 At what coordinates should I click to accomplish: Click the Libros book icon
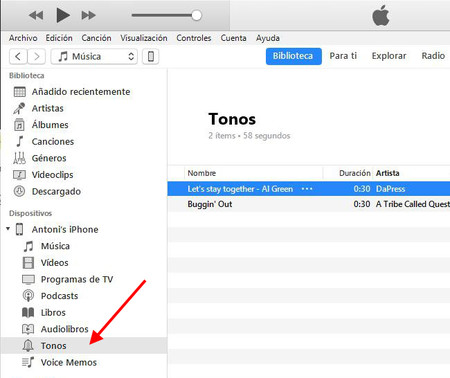coord(28,313)
